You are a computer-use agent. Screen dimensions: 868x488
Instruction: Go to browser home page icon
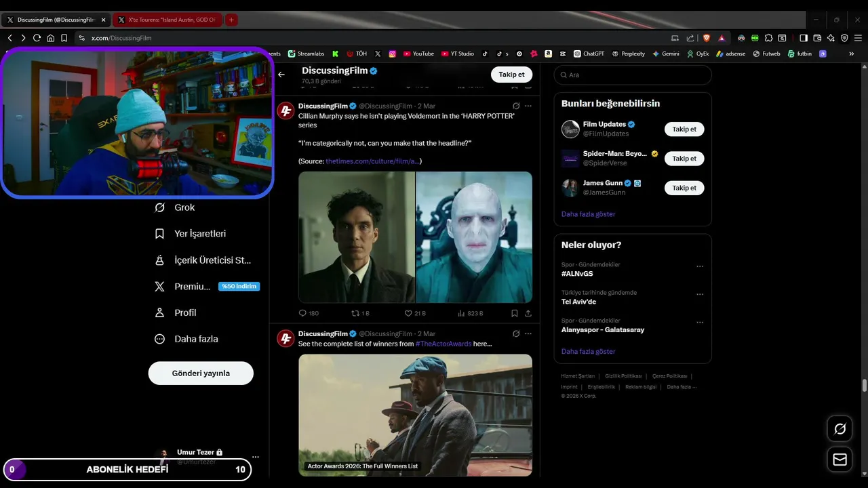pos(51,38)
